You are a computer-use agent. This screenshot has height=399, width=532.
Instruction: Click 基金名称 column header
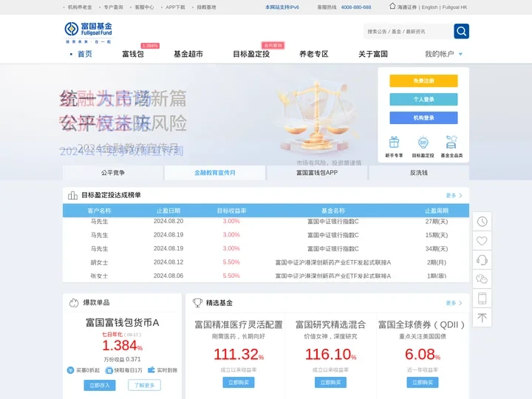coord(333,211)
